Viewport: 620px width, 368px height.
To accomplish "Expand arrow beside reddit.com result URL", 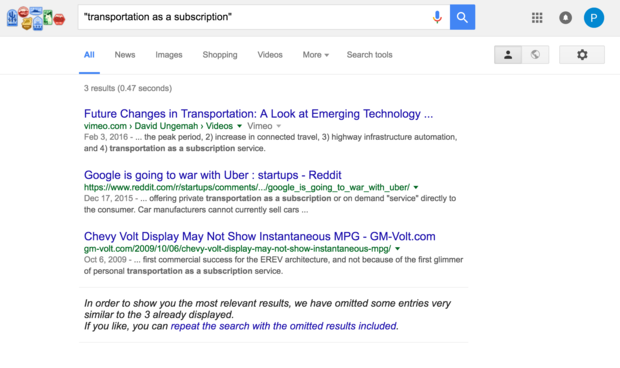I will 416,187.
